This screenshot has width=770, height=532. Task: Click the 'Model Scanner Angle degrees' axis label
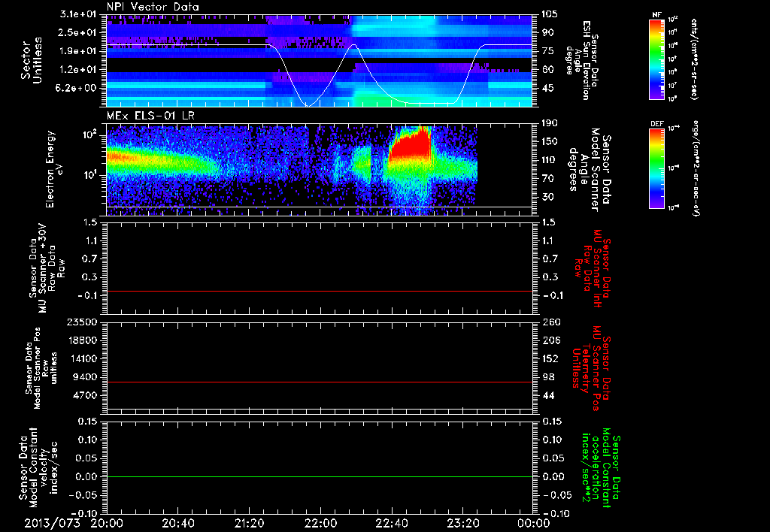click(x=590, y=170)
